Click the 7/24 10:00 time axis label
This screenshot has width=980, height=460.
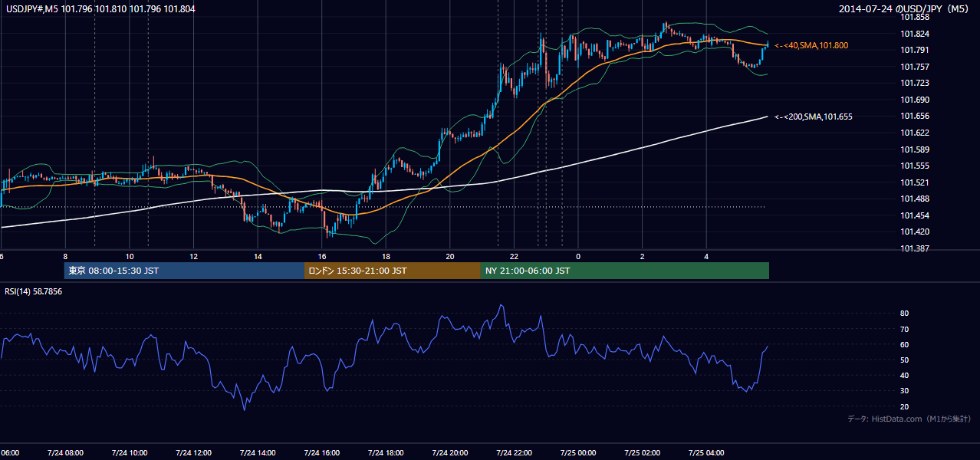coord(129,453)
